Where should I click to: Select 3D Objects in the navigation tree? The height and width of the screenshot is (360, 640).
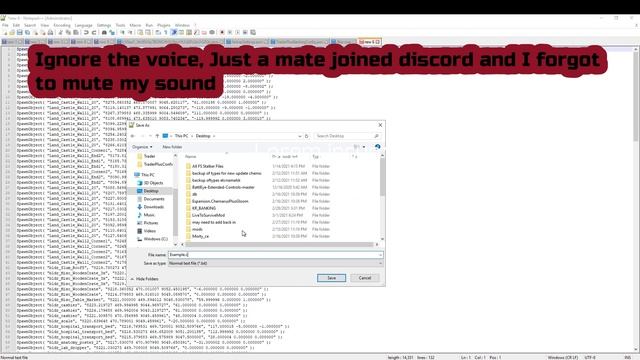click(153, 183)
